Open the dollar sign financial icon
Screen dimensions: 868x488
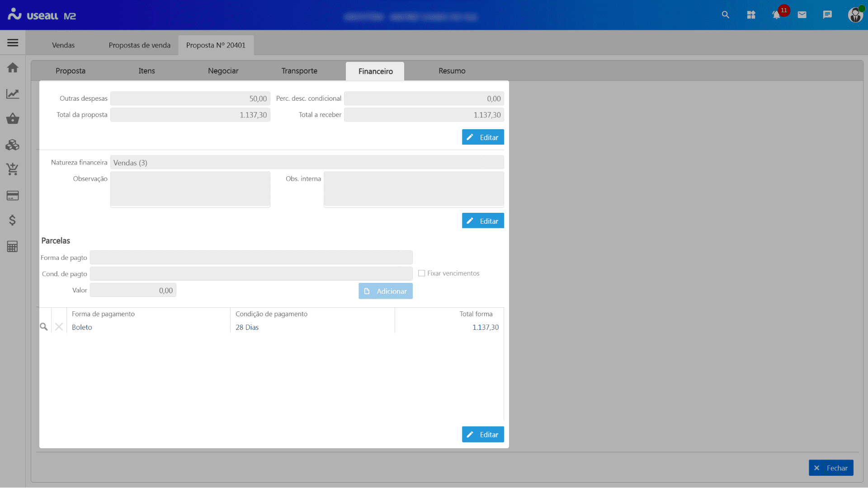[13, 220]
